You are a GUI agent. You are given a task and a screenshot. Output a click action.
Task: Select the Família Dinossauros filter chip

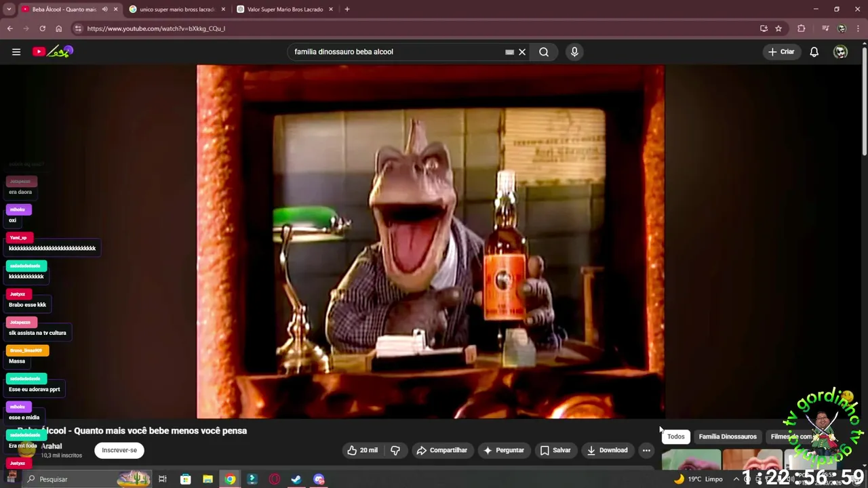728,436
